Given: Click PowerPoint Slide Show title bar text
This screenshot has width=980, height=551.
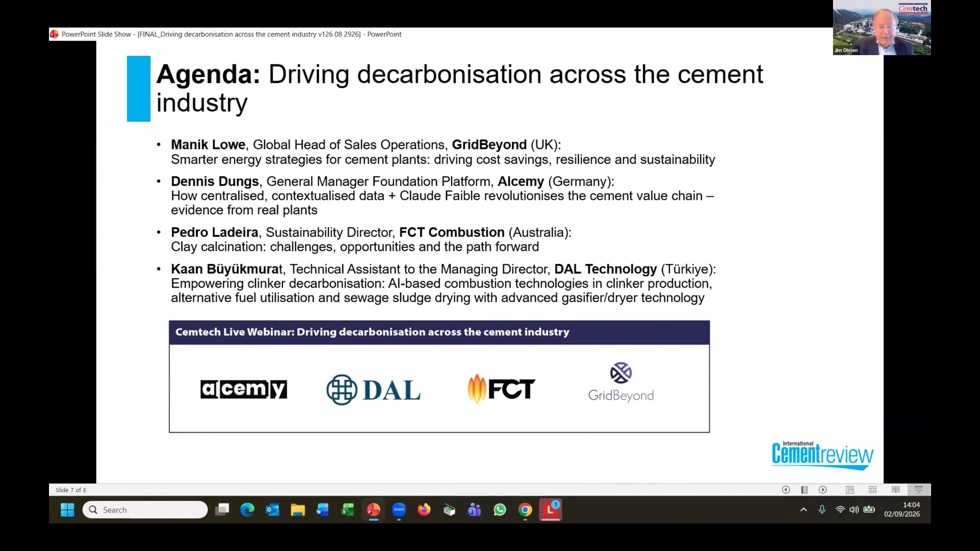Looking at the screenshot, I should pos(232,34).
